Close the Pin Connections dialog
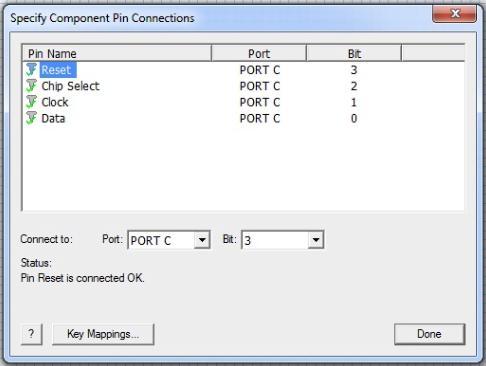The width and height of the screenshot is (486, 366). (x=454, y=14)
